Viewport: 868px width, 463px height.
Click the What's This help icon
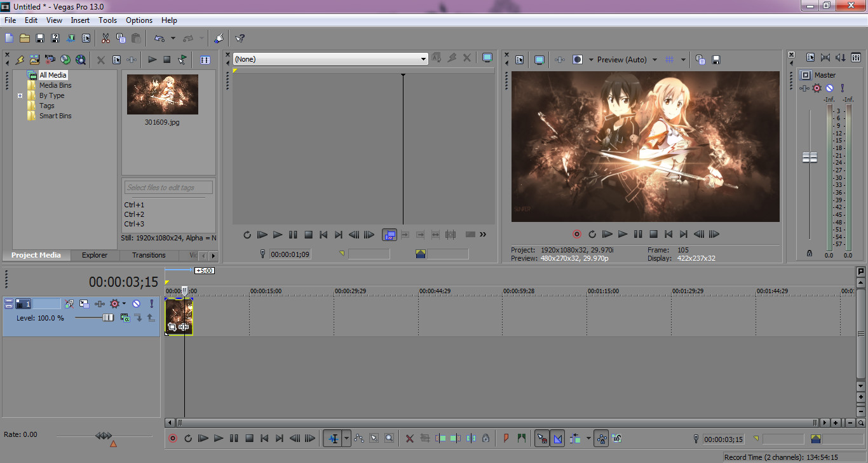pos(240,38)
